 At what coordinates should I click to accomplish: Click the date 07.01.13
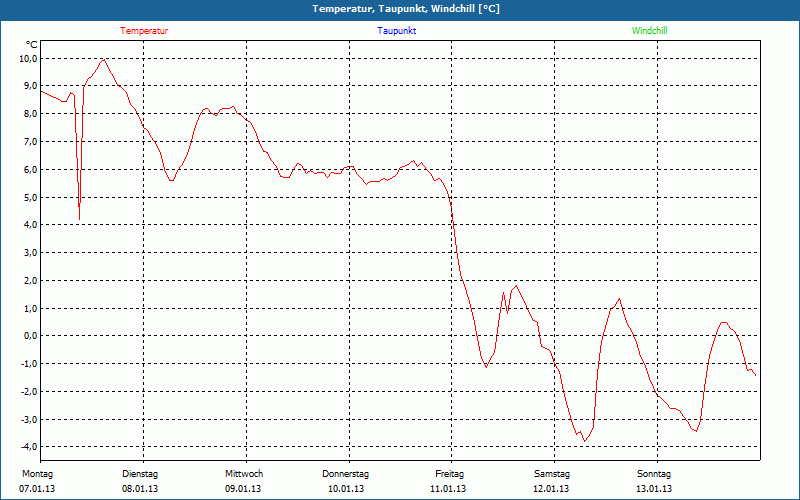(x=37, y=489)
